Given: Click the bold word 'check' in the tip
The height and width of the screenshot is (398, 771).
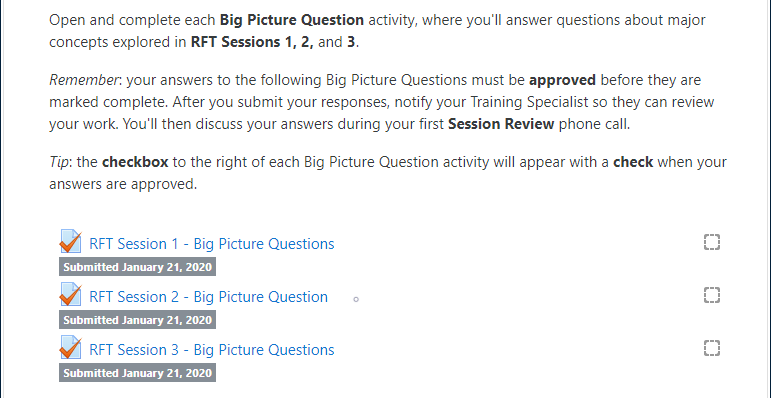Looking at the screenshot, I should click(x=633, y=162).
